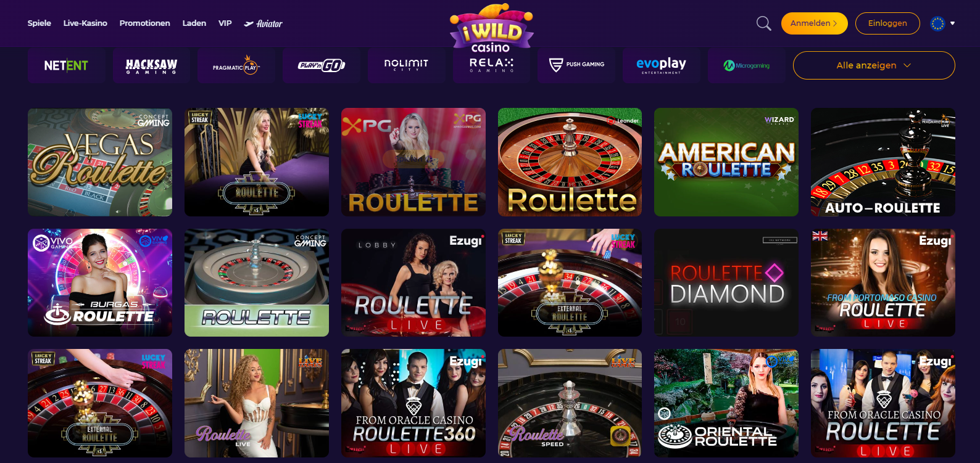Select the Evoplay provider logo
The height and width of the screenshot is (463, 980).
point(662,65)
